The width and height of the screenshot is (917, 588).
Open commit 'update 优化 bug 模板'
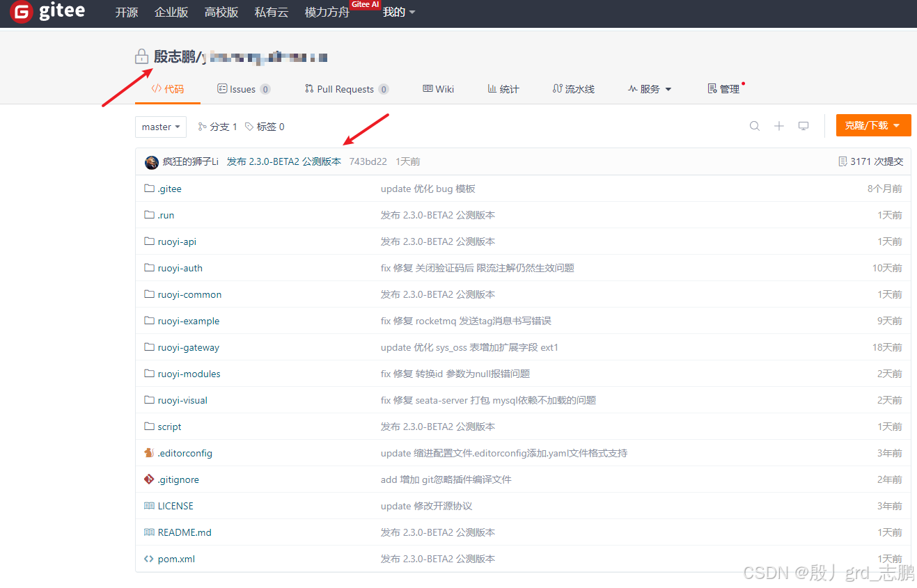pyautogui.click(x=428, y=189)
